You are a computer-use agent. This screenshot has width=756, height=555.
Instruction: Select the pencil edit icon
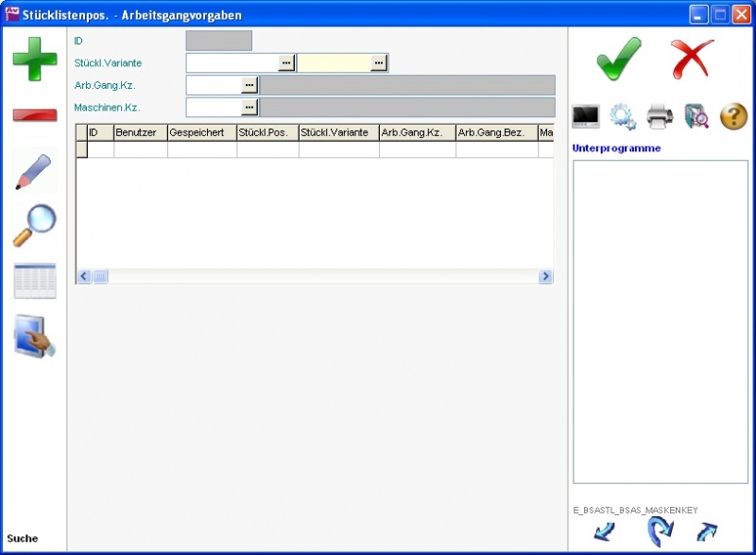(x=34, y=171)
